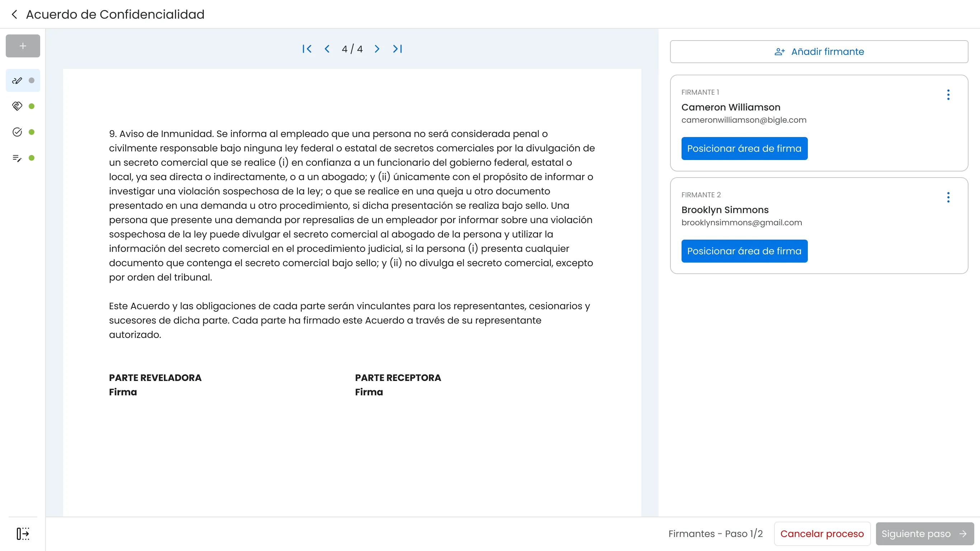Jump to the last page
980x551 pixels.
[x=397, y=49]
